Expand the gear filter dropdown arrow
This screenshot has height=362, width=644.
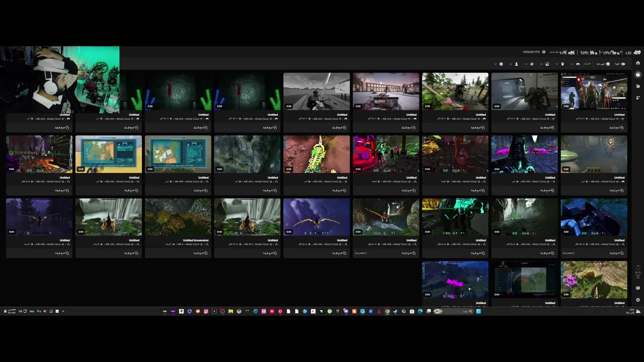496,64
